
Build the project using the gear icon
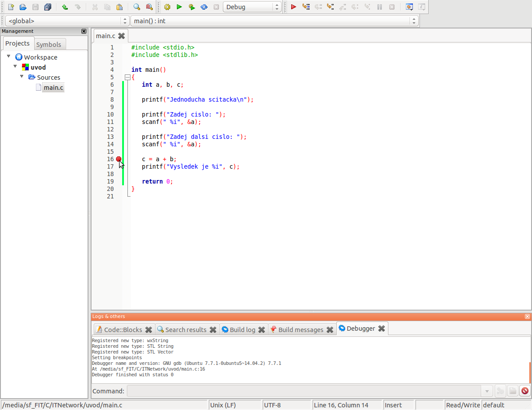167,7
